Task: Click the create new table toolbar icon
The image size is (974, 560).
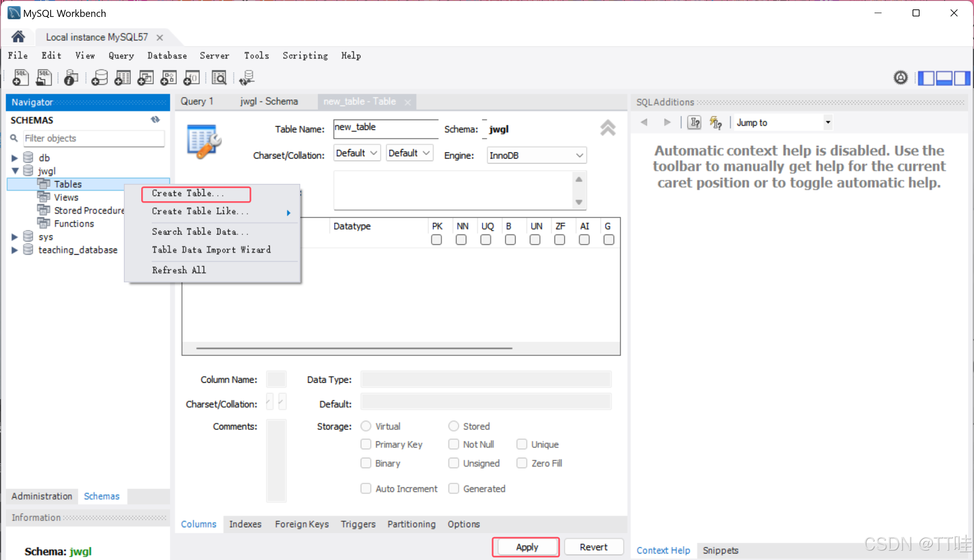Action: 122,77
